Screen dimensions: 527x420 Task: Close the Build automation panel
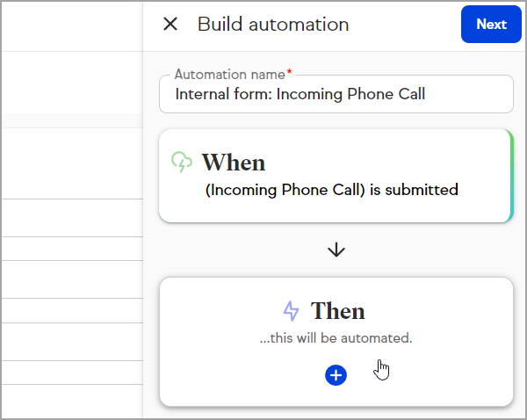coord(170,25)
